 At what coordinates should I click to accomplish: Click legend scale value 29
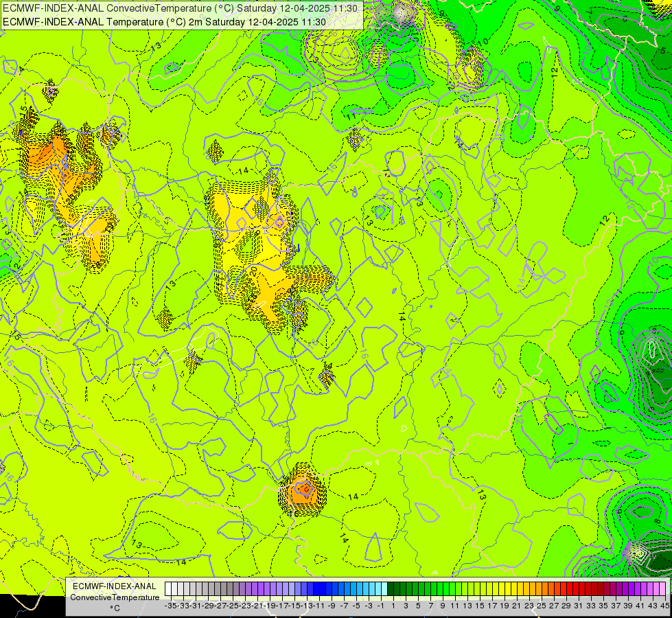(x=566, y=606)
